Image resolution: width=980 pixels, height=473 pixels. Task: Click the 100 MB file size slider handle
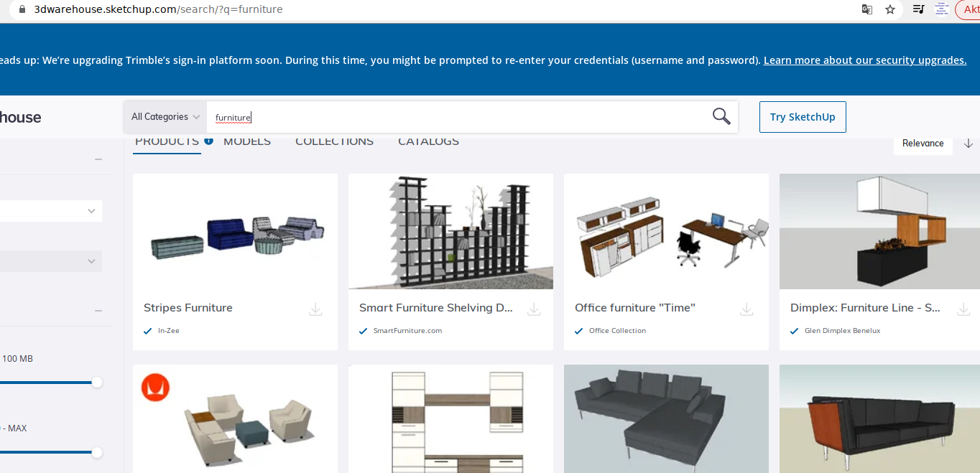click(x=97, y=383)
